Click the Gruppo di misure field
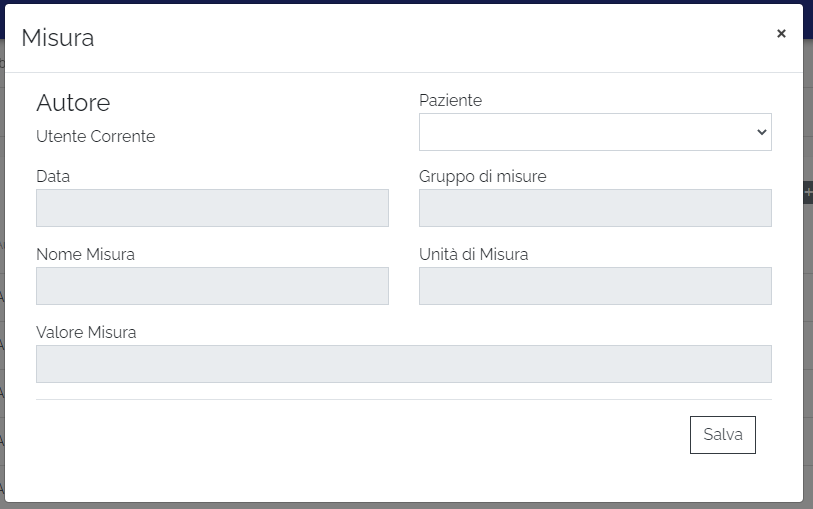The height and width of the screenshot is (509, 813). coord(594,208)
